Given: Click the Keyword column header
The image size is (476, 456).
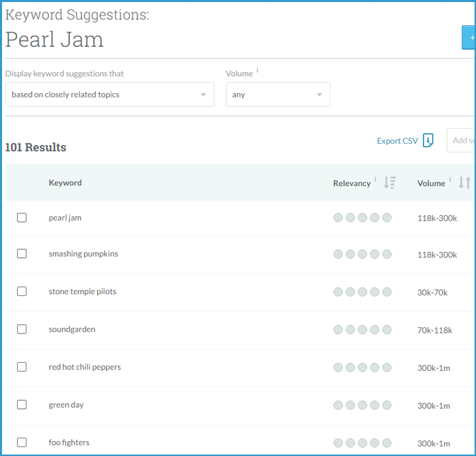Looking at the screenshot, I should pos(65,182).
